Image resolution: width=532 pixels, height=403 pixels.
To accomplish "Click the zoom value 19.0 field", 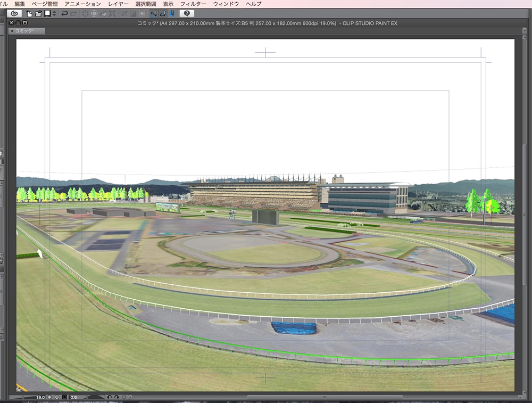I will point(40,397).
